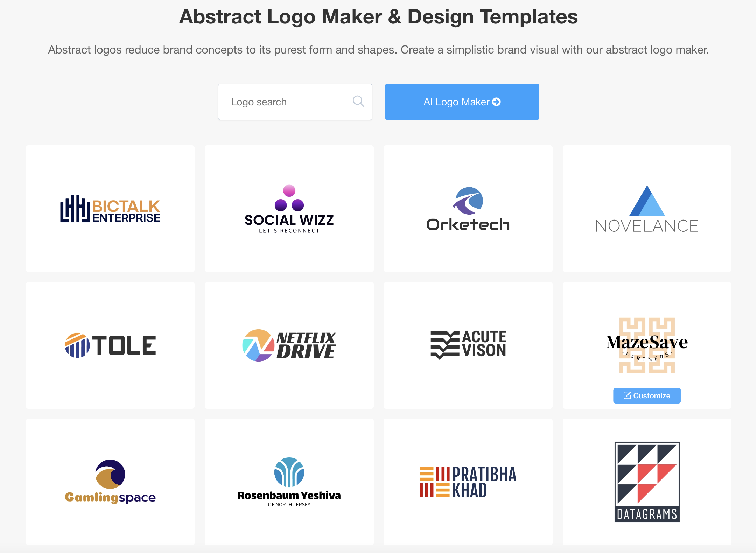The height and width of the screenshot is (553, 756).
Task: Click the Acute Vison striped checkmark icon
Action: (444, 345)
